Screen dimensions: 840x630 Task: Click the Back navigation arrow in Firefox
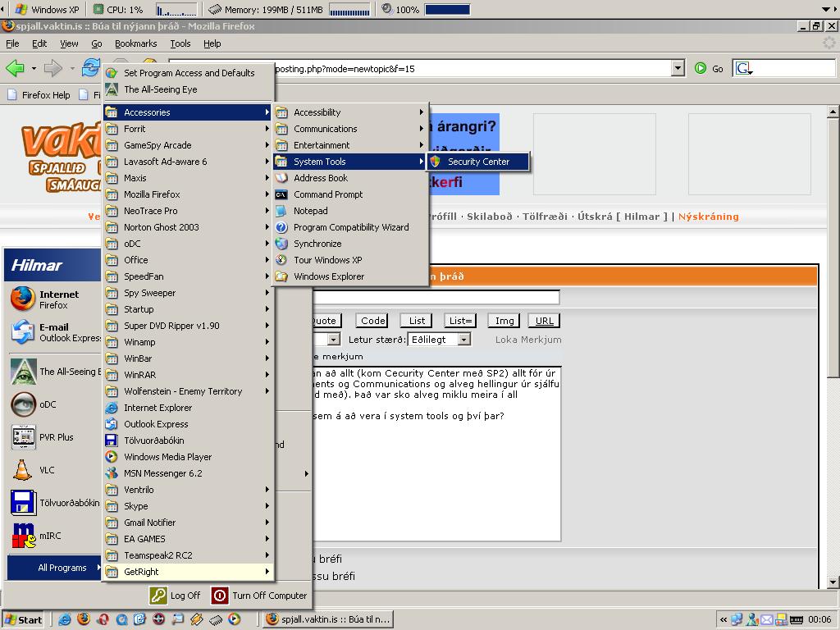pos(13,68)
